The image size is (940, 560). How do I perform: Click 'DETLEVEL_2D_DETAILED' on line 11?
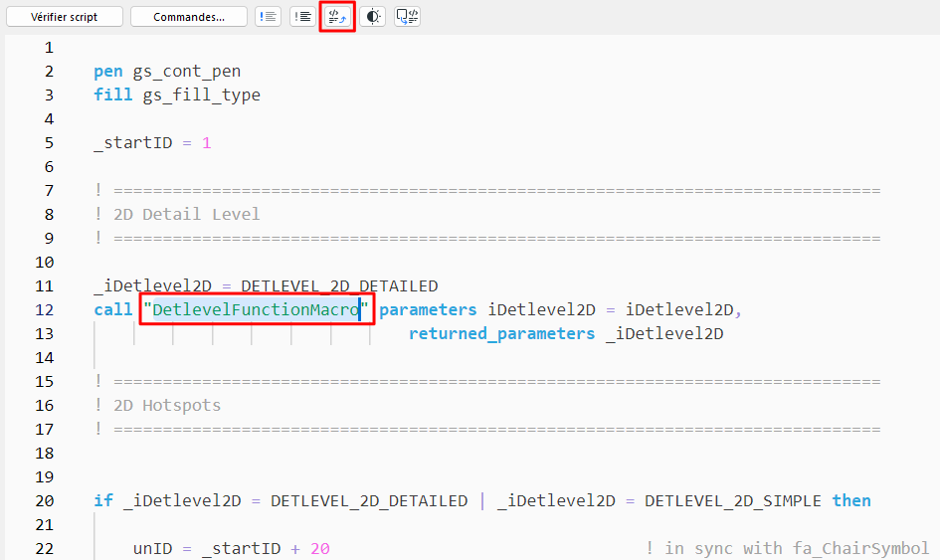click(339, 286)
